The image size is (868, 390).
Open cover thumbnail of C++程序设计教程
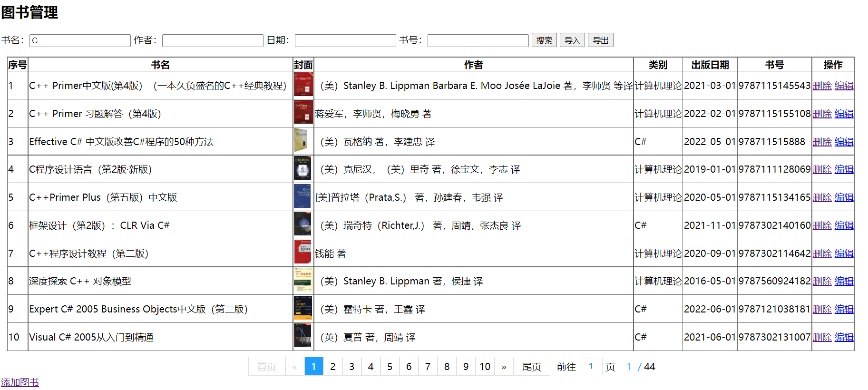click(x=302, y=253)
